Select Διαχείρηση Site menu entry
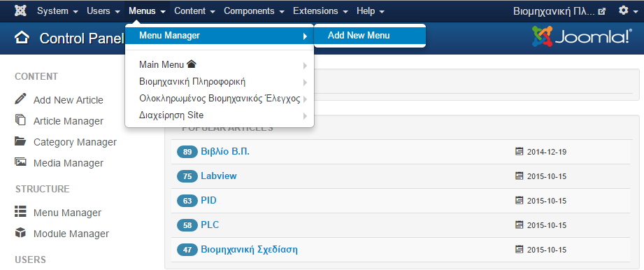Image resolution: width=644 pixels, height=270 pixels. tap(220, 115)
